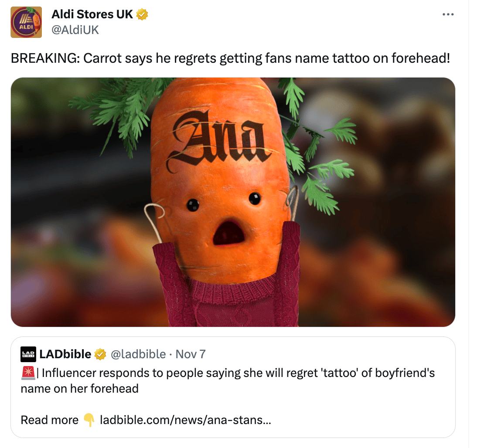
Task: Click Aldi's gold verified badge
Action: (142, 14)
